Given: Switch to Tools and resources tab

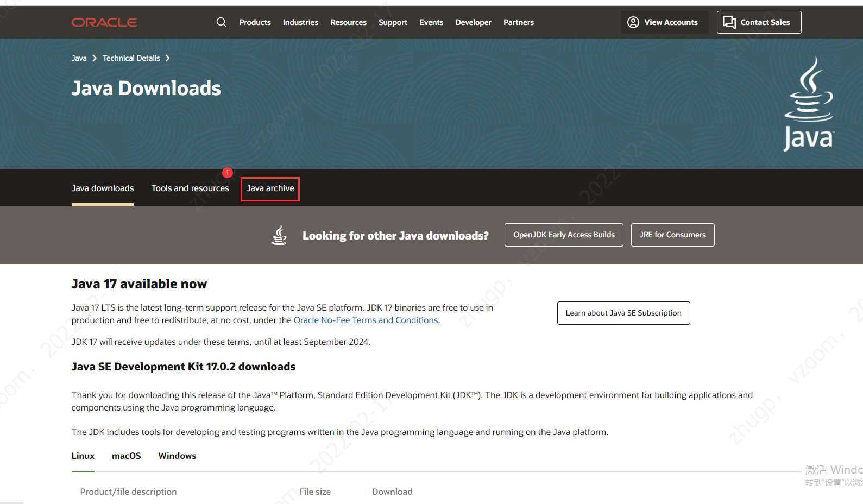Looking at the screenshot, I should click(x=190, y=188).
